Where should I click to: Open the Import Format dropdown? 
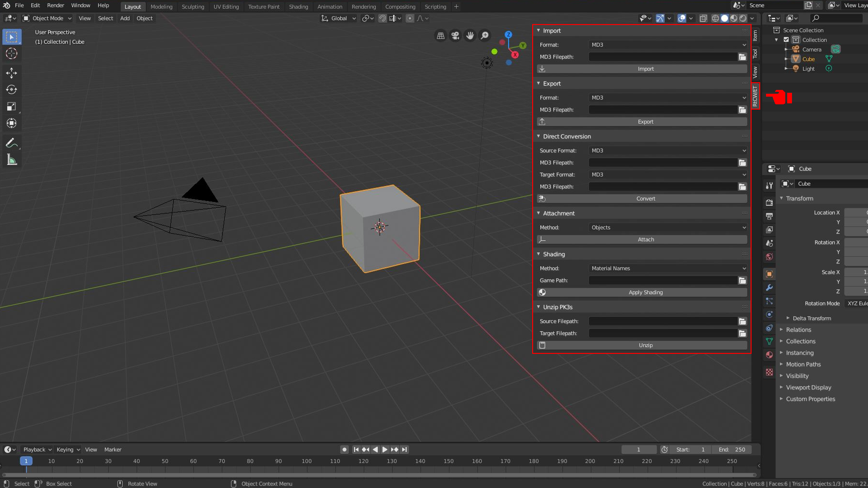pyautogui.click(x=668, y=45)
